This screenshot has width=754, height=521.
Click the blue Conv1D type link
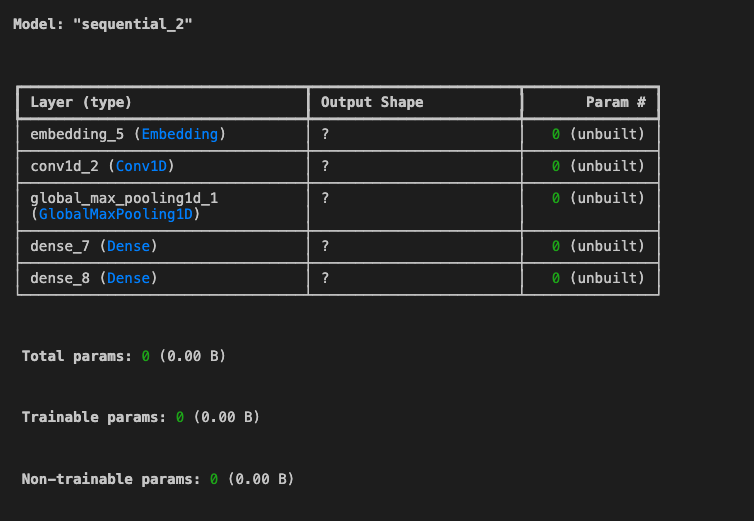tap(141, 166)
